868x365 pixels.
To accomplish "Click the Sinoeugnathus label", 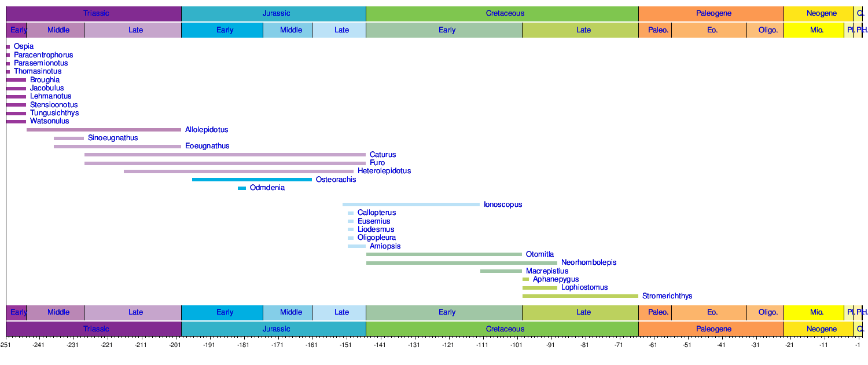I will (112, 138).
